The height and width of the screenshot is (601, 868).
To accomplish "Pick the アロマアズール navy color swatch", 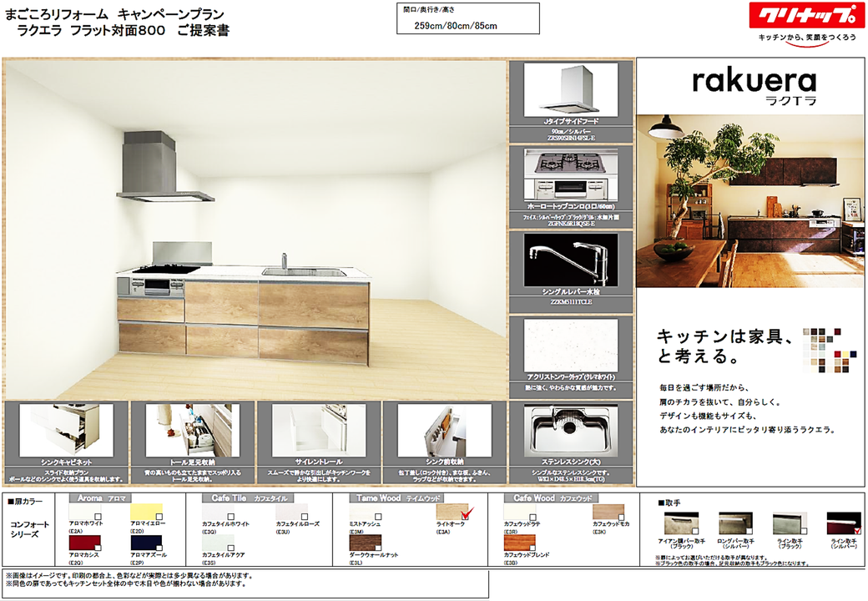I will pos(146,543).
